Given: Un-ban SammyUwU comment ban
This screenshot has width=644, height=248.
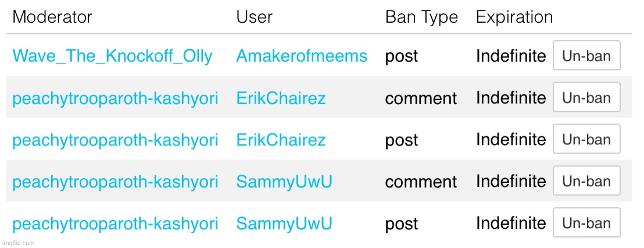Looking at the screenshot, I should coord(586,181).
